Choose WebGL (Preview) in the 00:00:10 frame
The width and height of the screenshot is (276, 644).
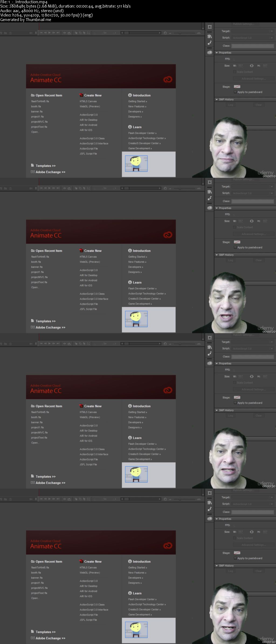tap(90, 107)
